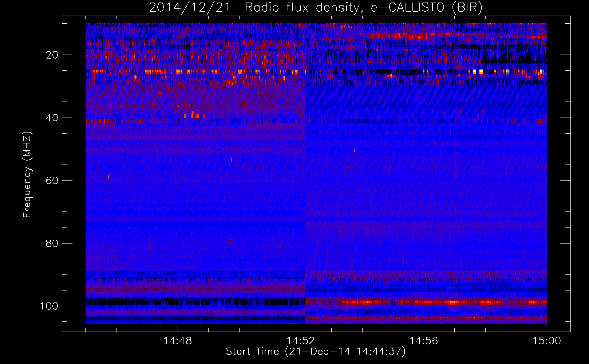Viewport: 589px width, 364px height.
Task: Click the 'Start Time (21-Dec-14 14:44:37)' x-axis label
Action: pyautogui.click(x=316, y=352)
